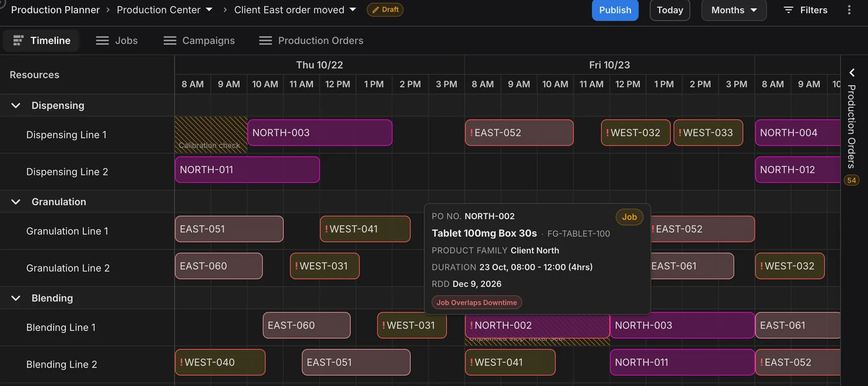Select WEST-032 job on Granulation Line 2

tap(790, 266)
